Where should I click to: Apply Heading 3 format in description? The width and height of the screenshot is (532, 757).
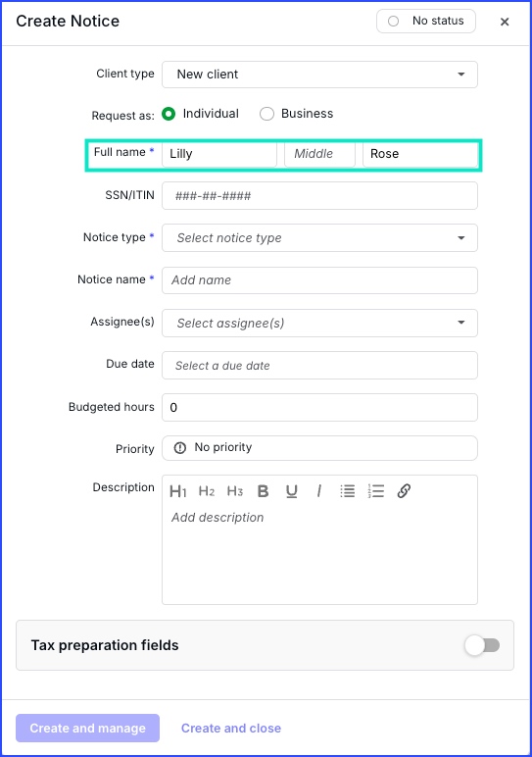(235, 491)
